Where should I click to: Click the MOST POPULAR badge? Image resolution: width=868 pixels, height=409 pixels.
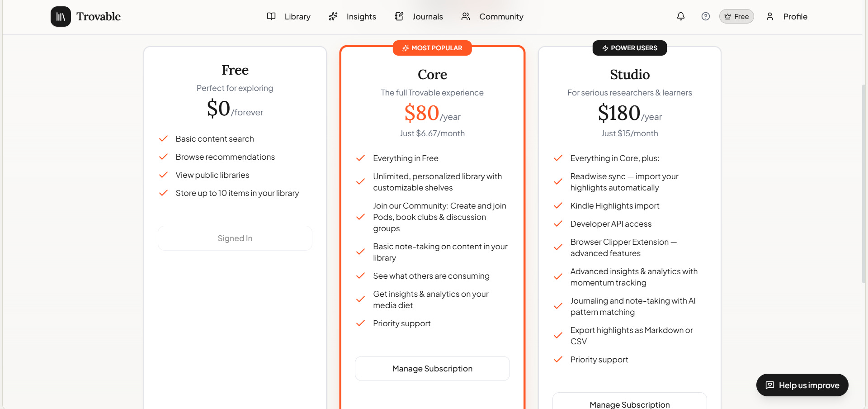tap(432, 48)
